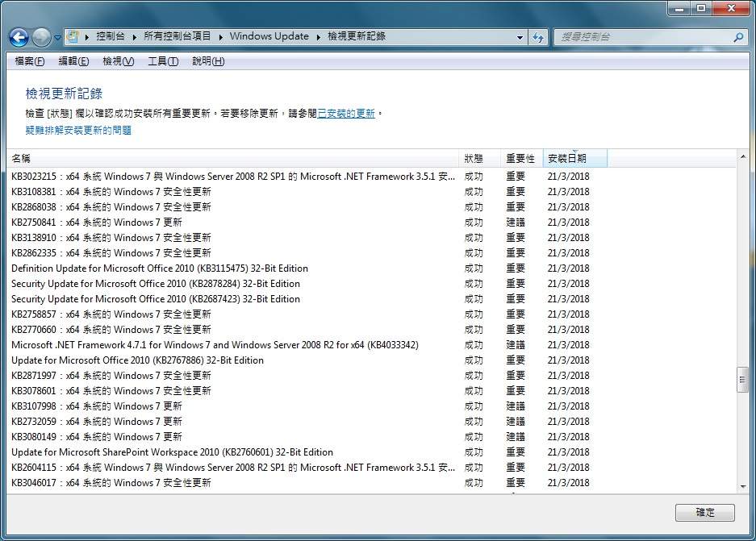Select the KB3023215 update row
This screenshot has width=756, height=541.
point(371,177)
